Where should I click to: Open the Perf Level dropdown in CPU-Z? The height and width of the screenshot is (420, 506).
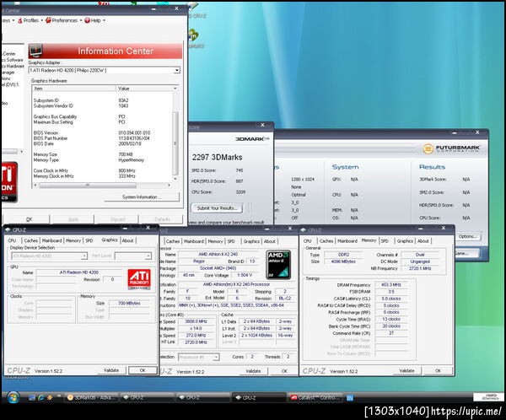148,256
